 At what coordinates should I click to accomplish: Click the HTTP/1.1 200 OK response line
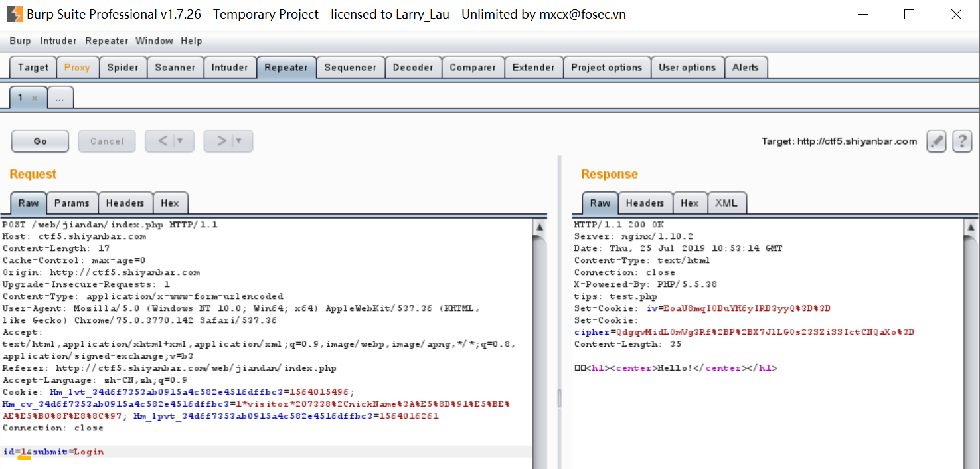pyautogui.click(x=619, y=225)
